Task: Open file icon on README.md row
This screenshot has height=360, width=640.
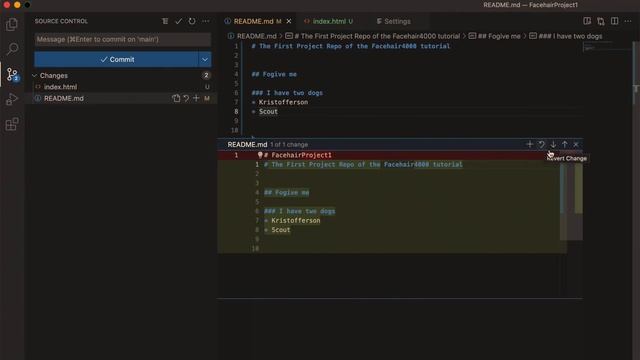Action: (x=176, y=98)
